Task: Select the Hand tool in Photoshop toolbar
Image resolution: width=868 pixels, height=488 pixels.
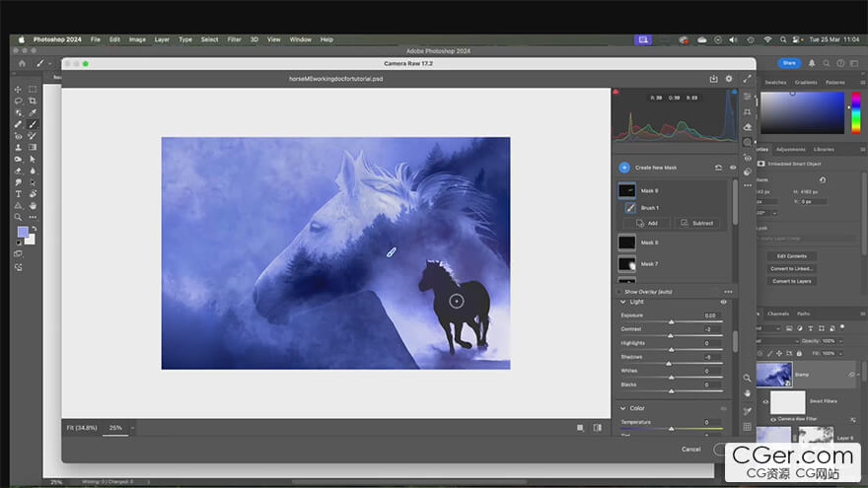Action: [x=33, y=205]
